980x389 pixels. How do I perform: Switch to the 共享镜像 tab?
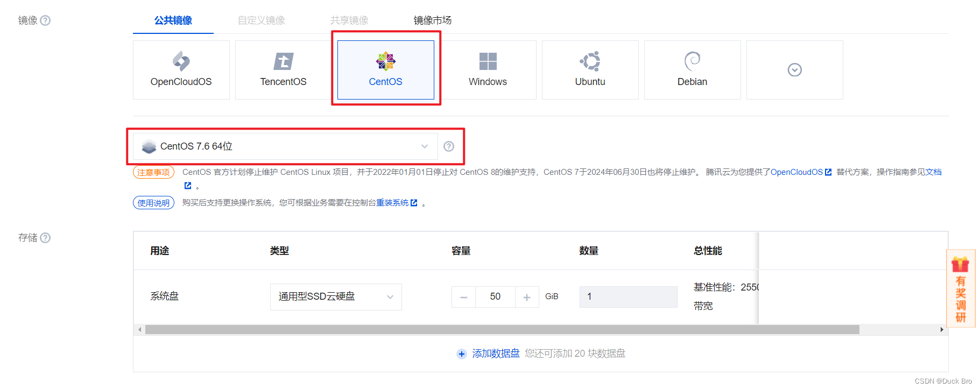click(349, 20)
